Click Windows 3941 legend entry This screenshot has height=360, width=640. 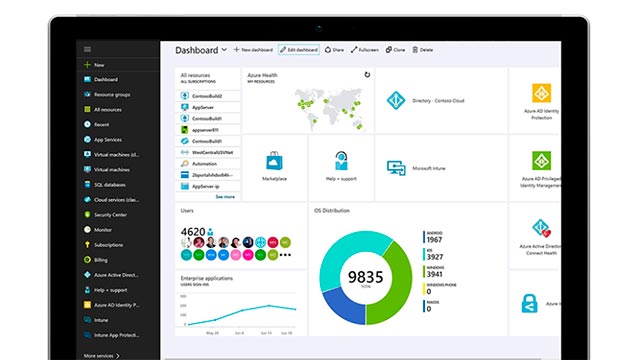(433, 271)
